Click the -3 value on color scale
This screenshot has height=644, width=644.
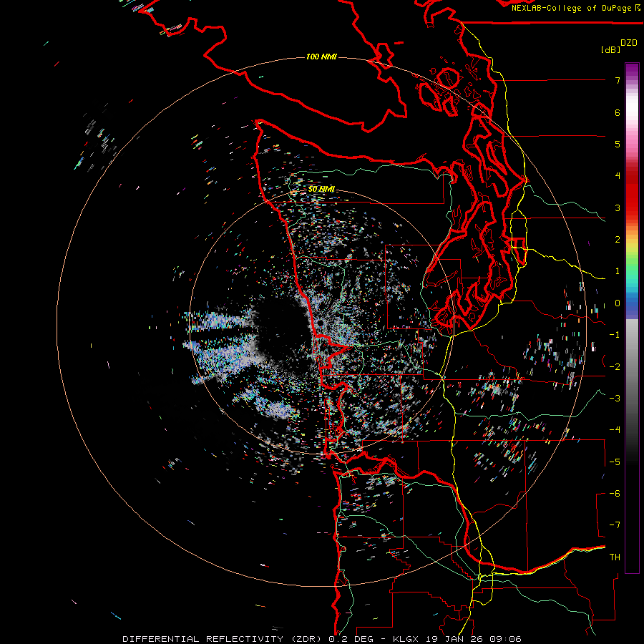point(615,399)
